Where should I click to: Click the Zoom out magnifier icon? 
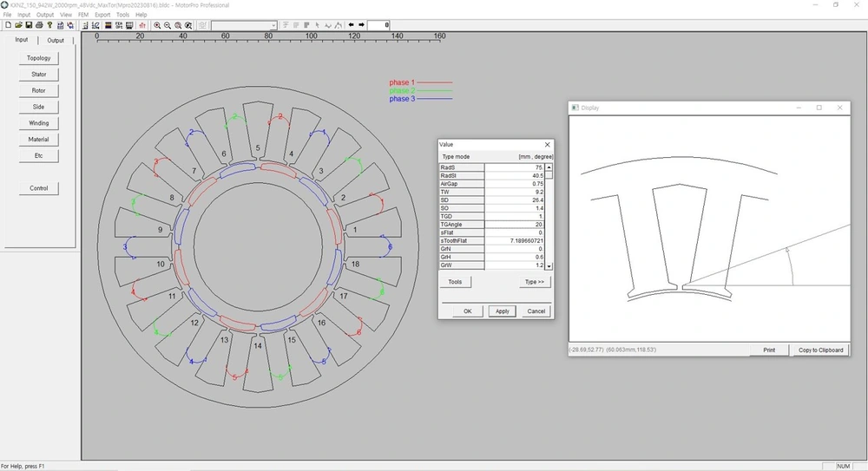point(168,25)
